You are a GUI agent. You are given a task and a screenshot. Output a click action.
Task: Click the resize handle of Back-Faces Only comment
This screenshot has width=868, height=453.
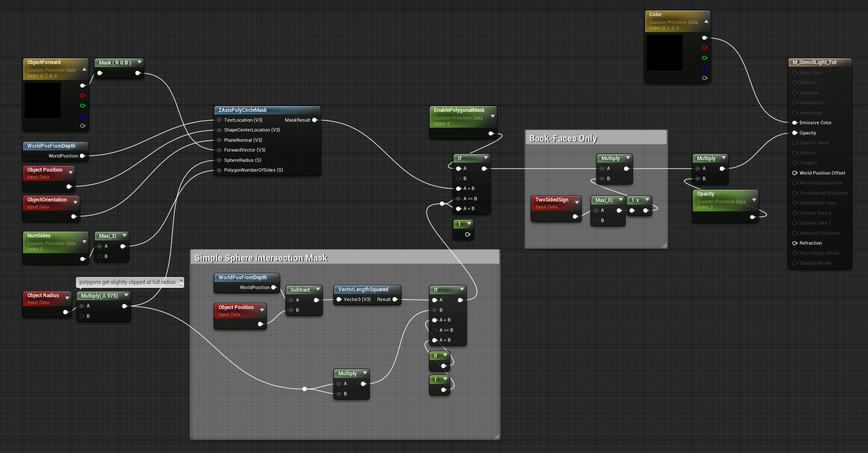pos(664,245)
